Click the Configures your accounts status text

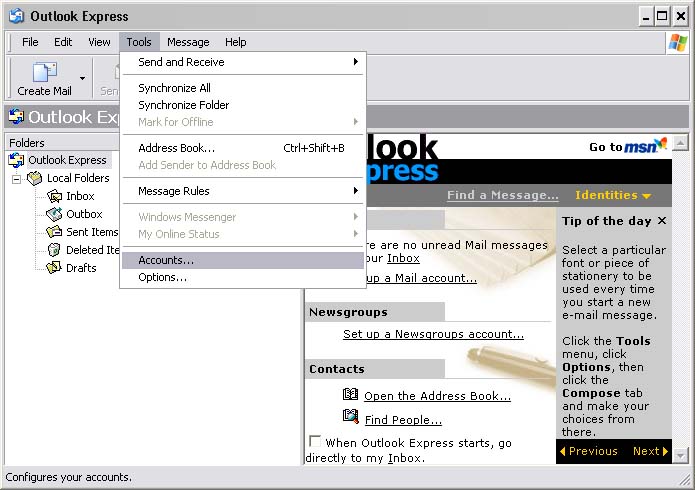[x=69, y=477]
